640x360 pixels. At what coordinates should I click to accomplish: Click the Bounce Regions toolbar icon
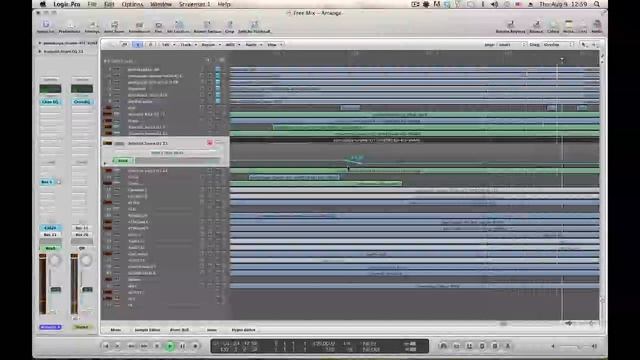click(x=511, y=26)
